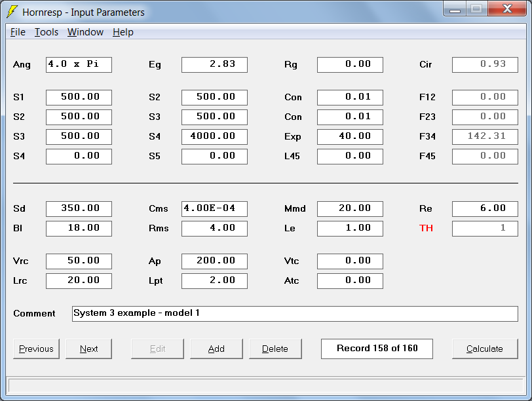Click the Cir value 0.93

click(x=485, y=64)
